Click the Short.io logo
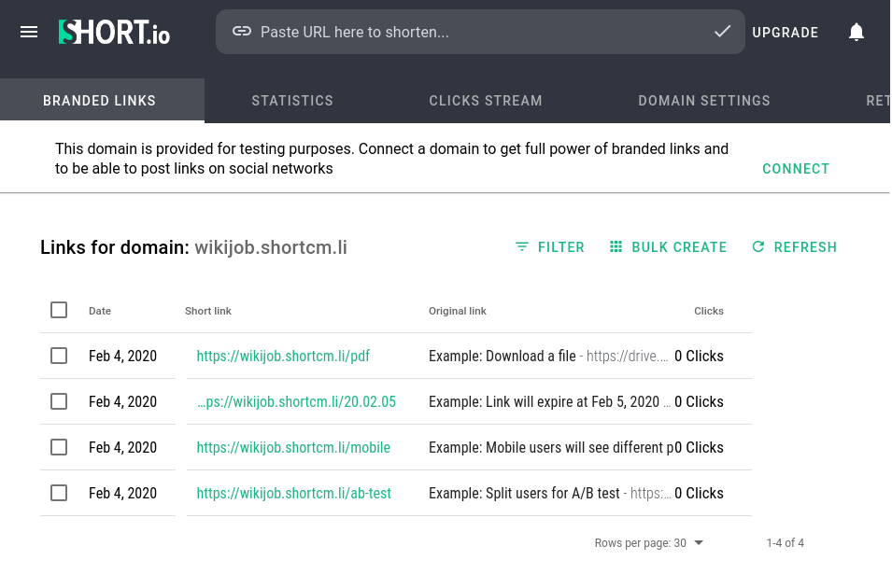Viewport: 892px width, 588px height. (x=114, y=32)
